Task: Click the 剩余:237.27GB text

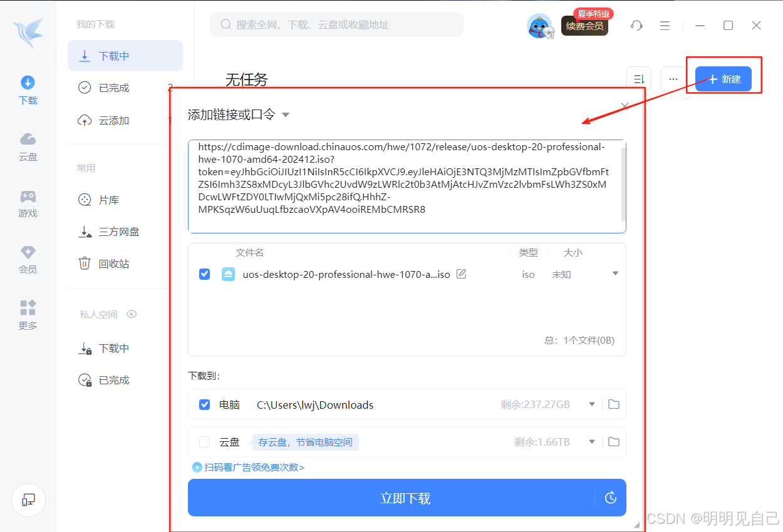Action: click(536, 404)
